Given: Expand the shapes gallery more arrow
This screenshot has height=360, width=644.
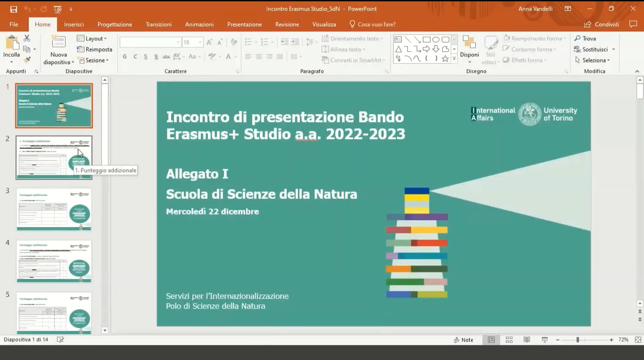Looking at the screenshot, I should 454,59.
